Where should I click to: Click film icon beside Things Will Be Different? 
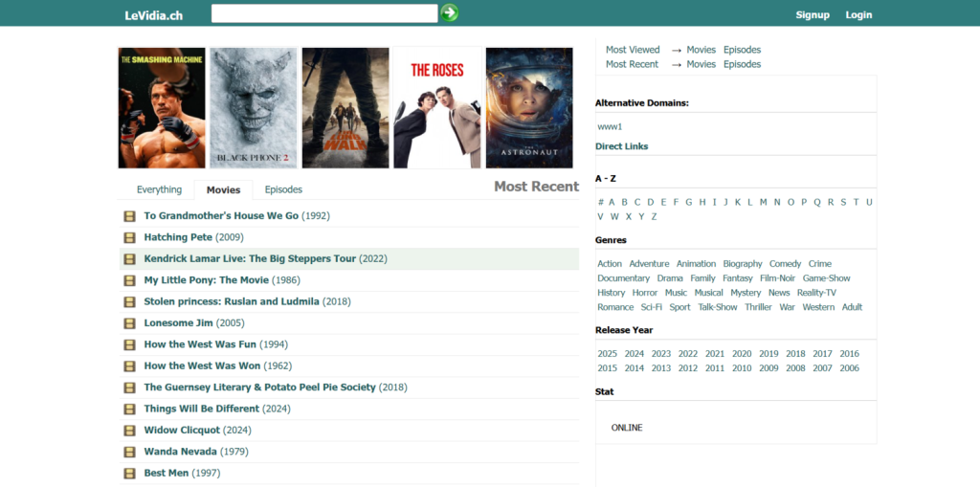129,409
